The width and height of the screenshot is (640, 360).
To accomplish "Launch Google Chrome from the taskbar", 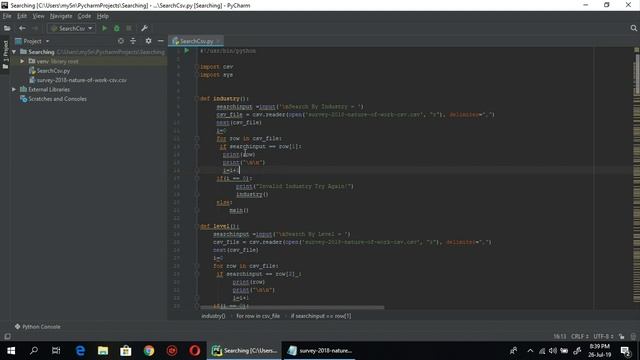I will 149,351.
